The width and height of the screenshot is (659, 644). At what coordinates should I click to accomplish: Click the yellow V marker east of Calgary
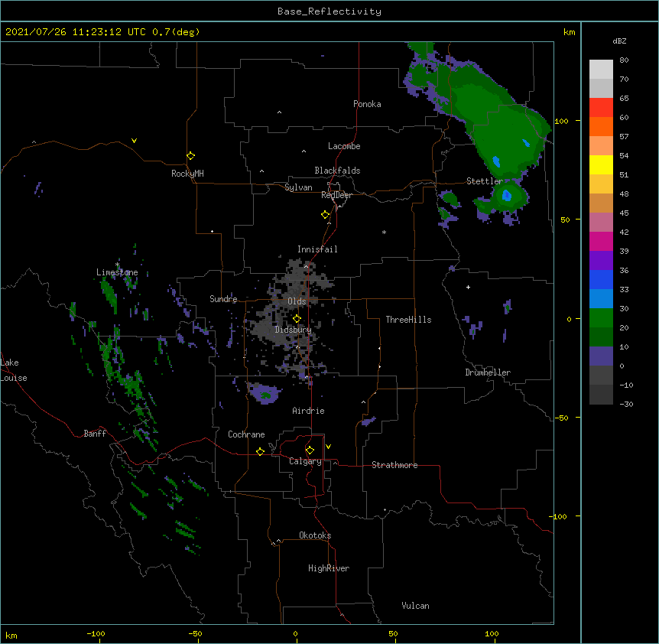328,447
